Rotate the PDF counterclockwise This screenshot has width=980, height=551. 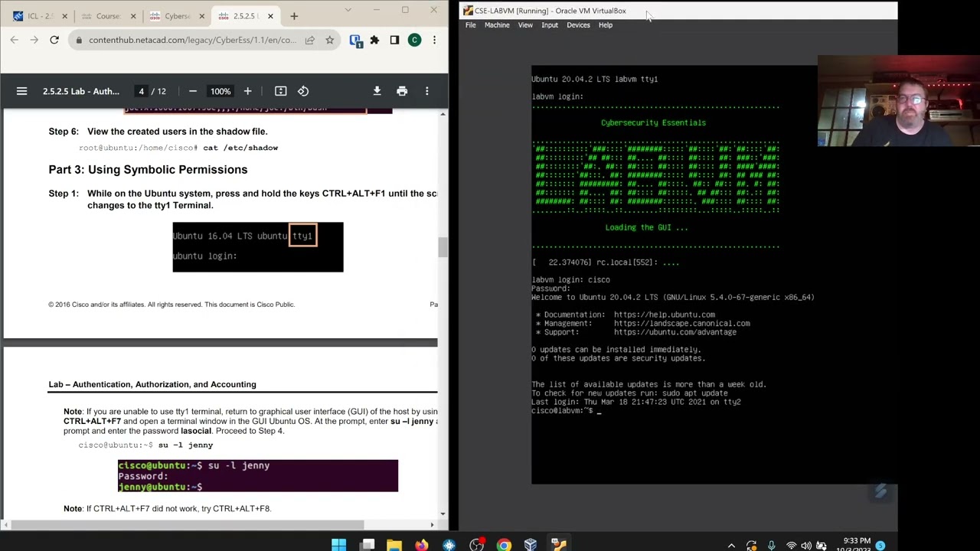[303, 91]
